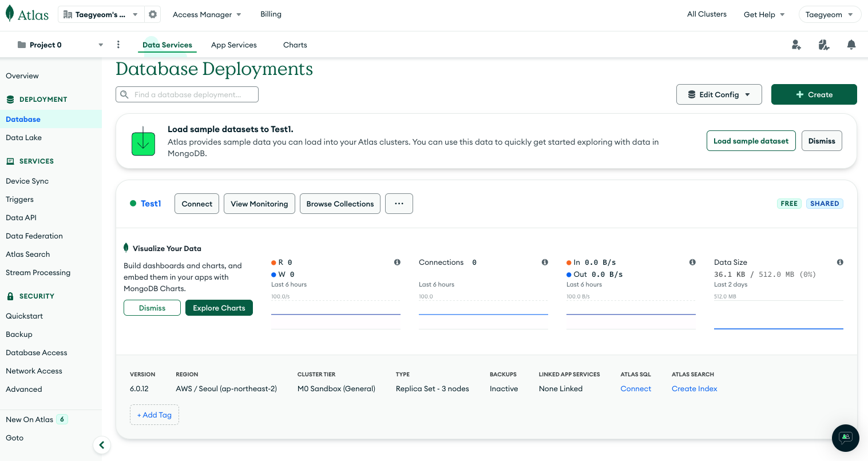Viewport: 868px width, 461px height.
Task: Collapse the left sidebar with arrow button
Action: [102, 445]
